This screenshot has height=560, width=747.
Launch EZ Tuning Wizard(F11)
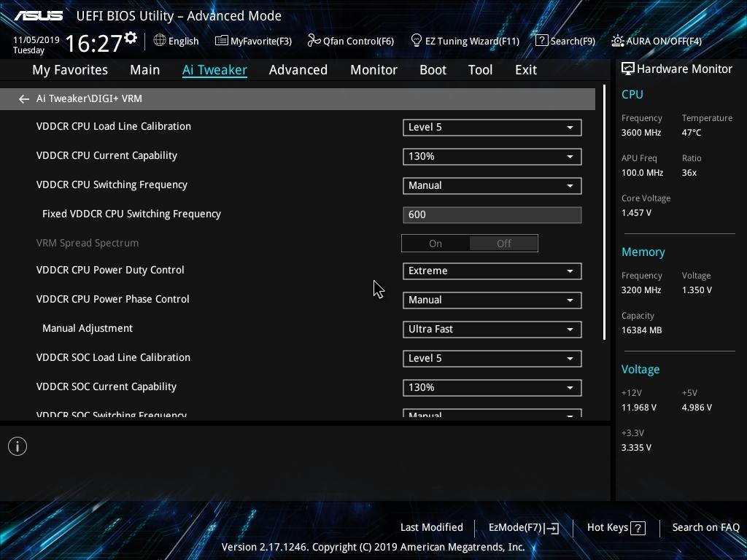(x=465, y=41)
